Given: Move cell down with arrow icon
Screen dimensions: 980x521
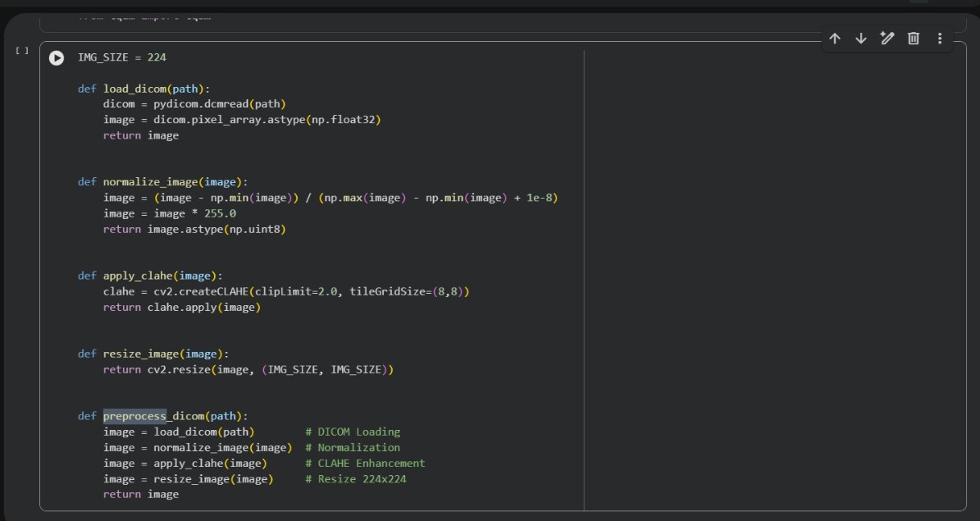Looking at the screenshot, I should [860, 39].
